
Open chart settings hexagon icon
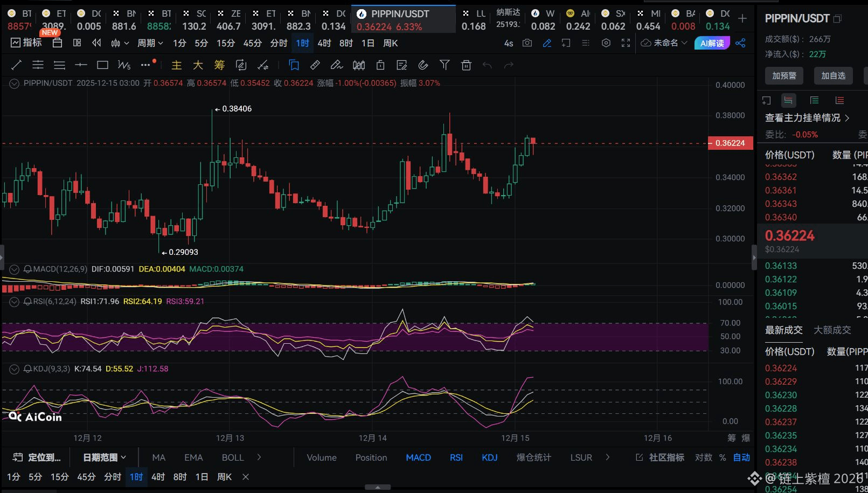pyautogui.click(x=606, y=43)
